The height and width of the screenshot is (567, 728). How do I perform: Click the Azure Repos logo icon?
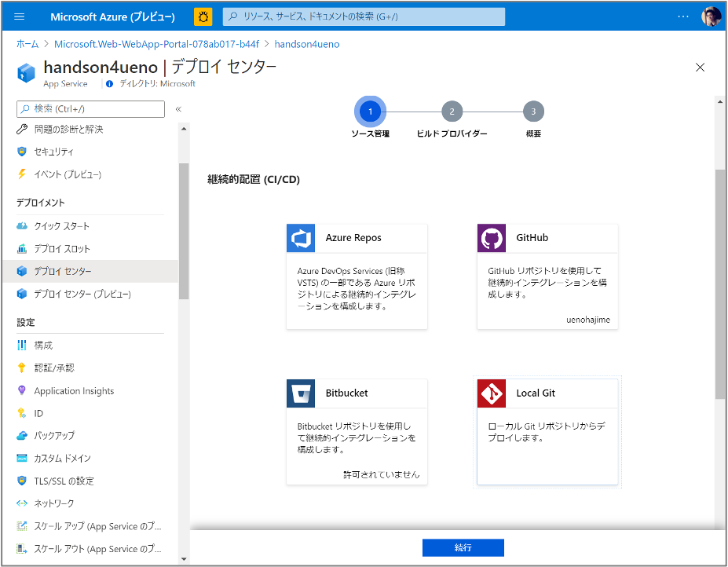pos(301,238)
